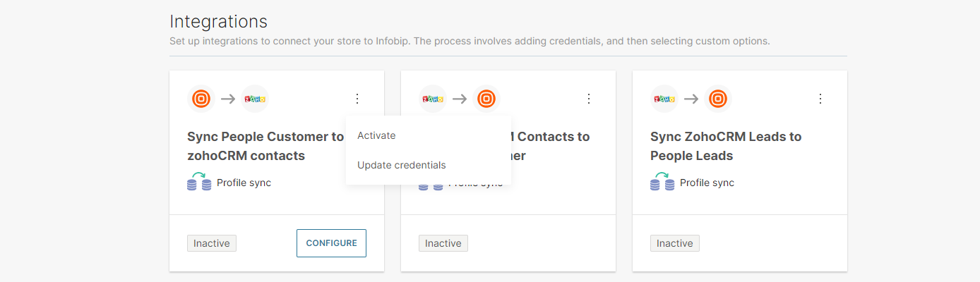The width and height of the screenshot is (980, 282).
Task: Click Inactive status badge on Leads card
Action: coord(675,243)
